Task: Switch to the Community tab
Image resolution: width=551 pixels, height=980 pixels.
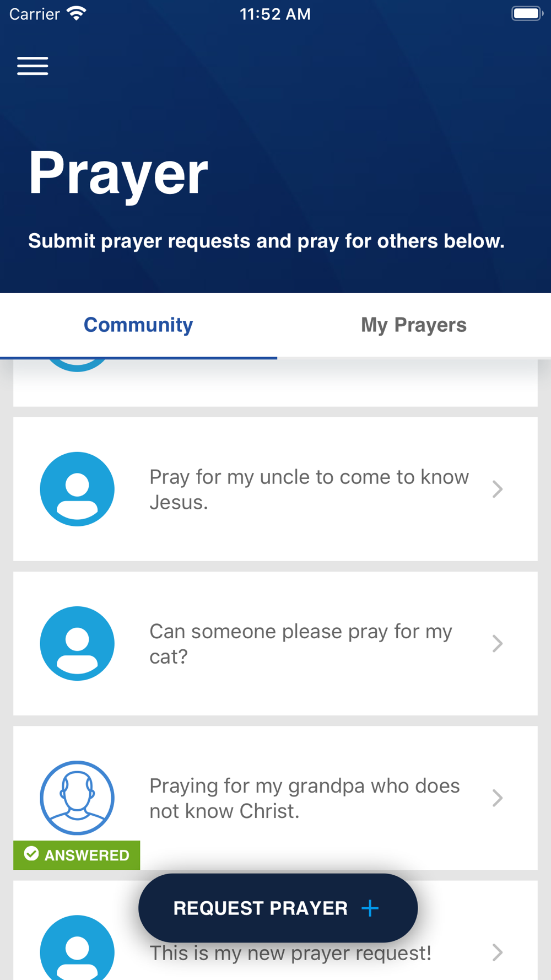Action: 138,325
